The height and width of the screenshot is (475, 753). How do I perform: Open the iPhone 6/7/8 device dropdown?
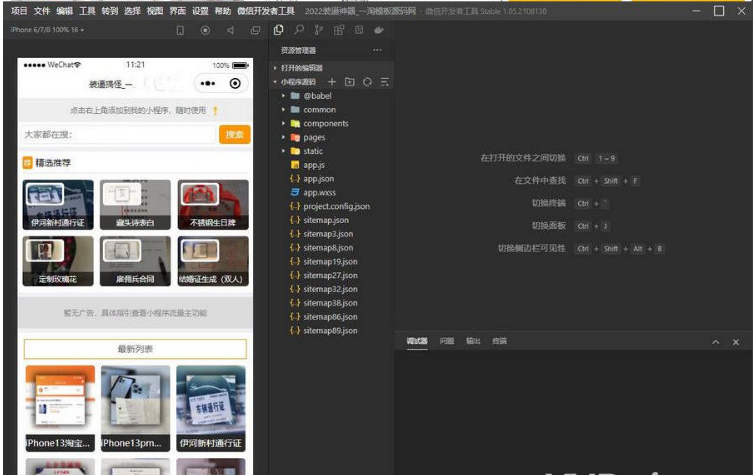click(x=47, y=30)
